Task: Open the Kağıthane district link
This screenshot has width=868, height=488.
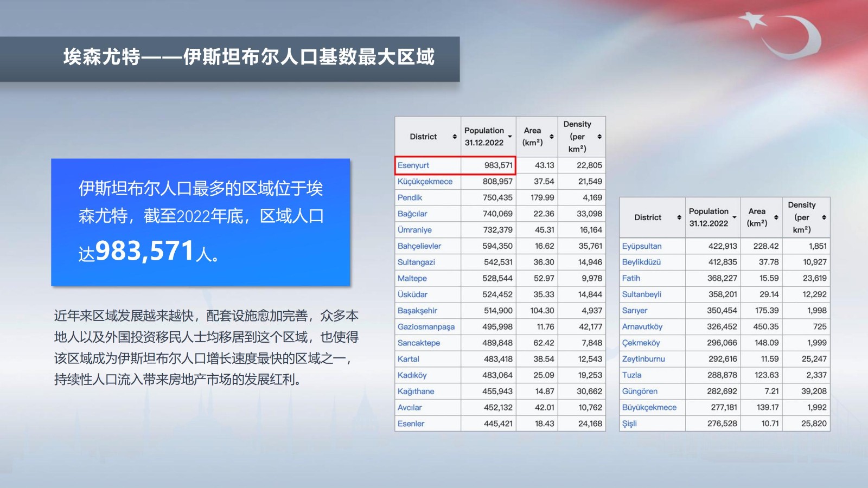Action: [x=416, y=391]
